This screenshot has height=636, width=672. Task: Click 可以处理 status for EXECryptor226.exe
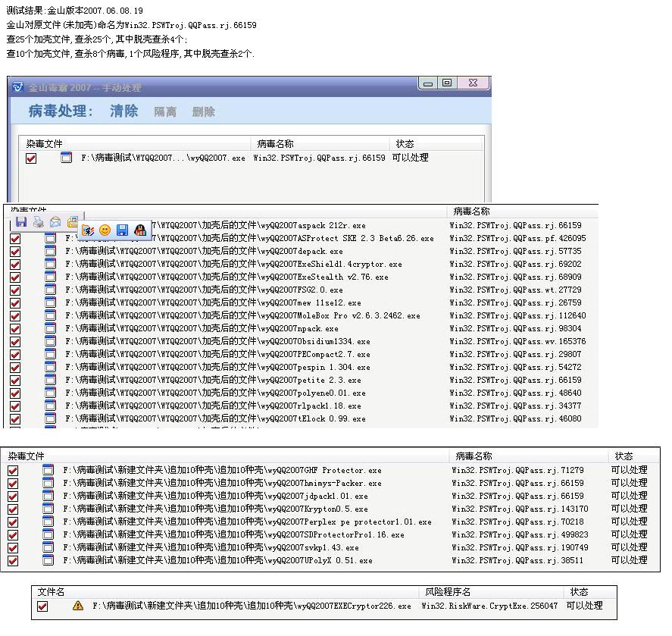point(585,606)
